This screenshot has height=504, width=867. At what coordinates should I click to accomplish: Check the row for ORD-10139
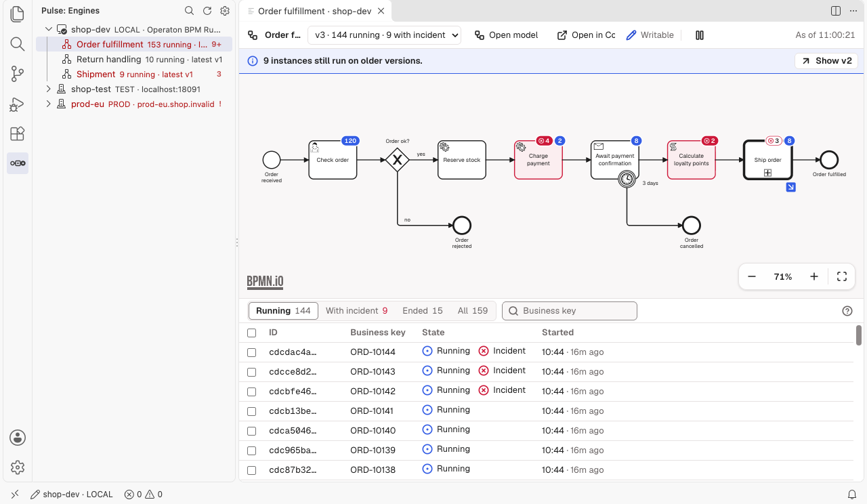click(x=252, y=450)
